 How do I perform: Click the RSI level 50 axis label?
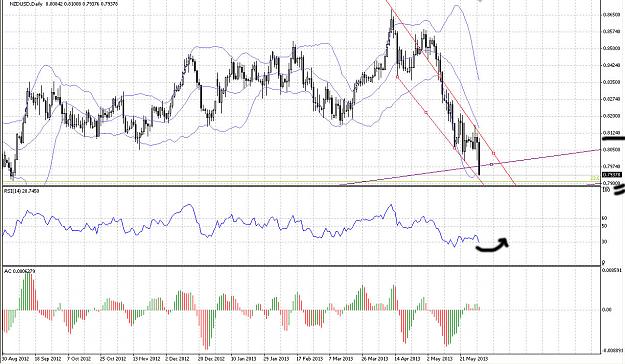pyautogui.click(x=605, y=226)
